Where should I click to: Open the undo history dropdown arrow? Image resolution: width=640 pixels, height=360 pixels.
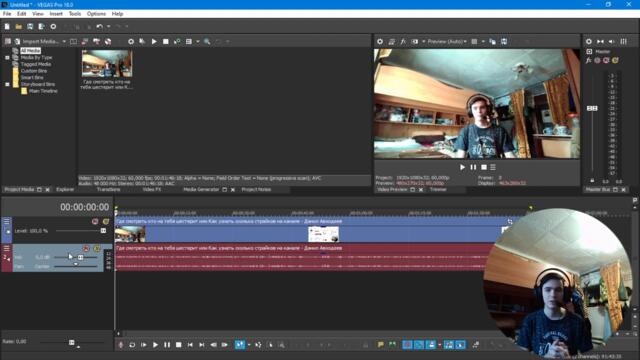(108, 27)
